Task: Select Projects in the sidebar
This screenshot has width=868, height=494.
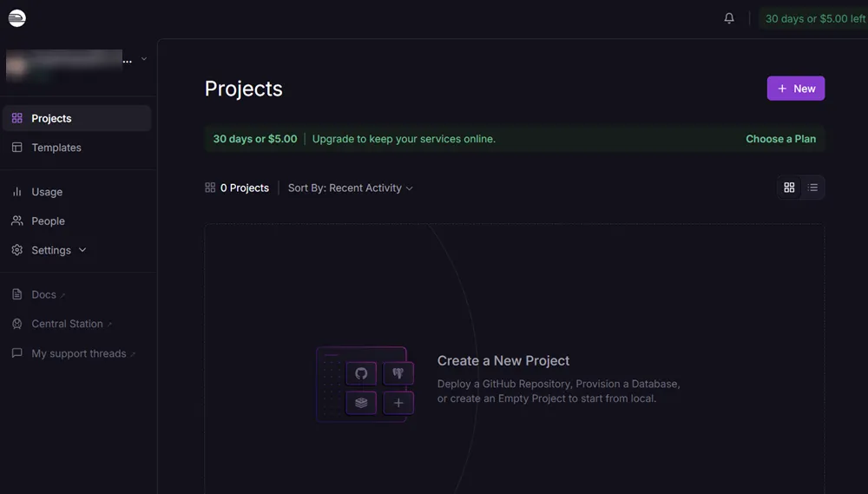Action: (77, 118)
